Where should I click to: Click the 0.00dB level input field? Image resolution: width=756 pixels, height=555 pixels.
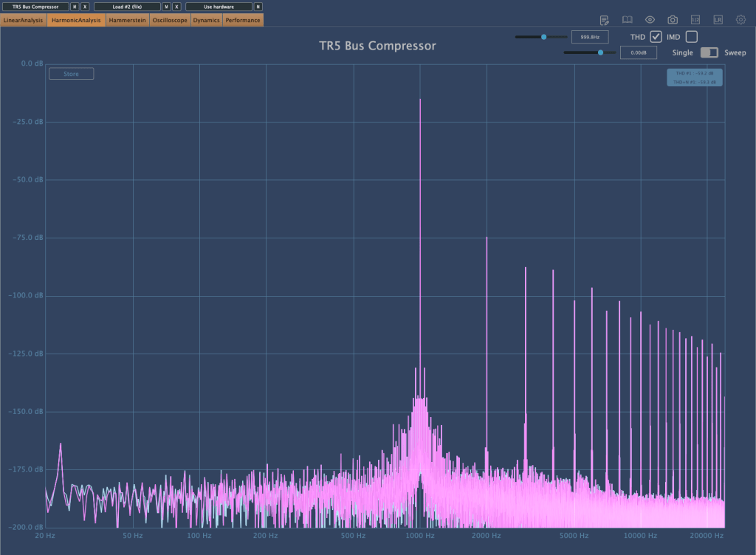point(639,52)
